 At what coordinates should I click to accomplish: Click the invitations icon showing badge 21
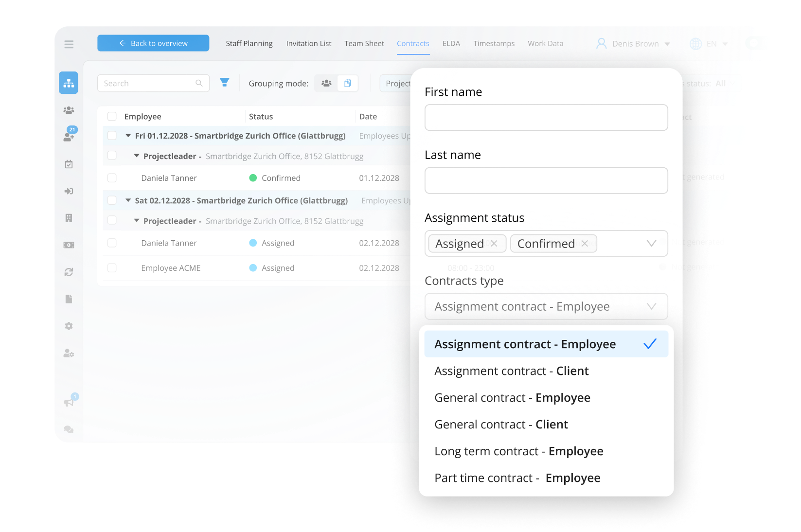pyautogui.click(x=68, y=136)
